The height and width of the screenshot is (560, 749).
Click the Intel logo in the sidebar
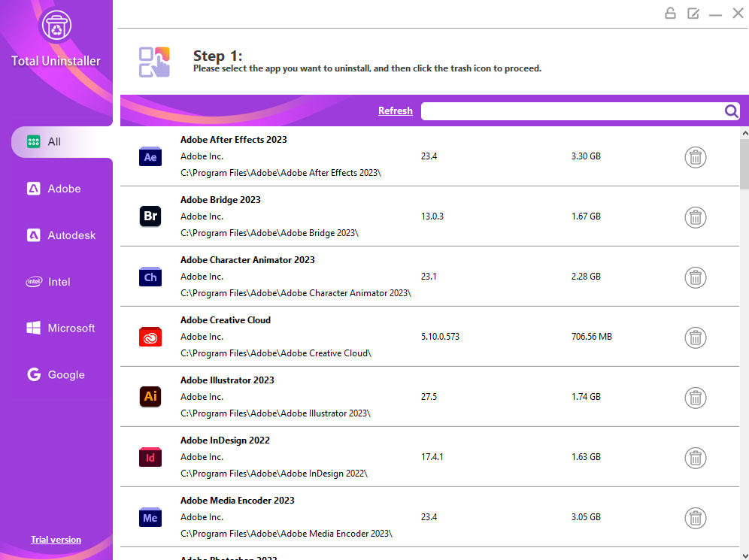[x=34, y=282]
